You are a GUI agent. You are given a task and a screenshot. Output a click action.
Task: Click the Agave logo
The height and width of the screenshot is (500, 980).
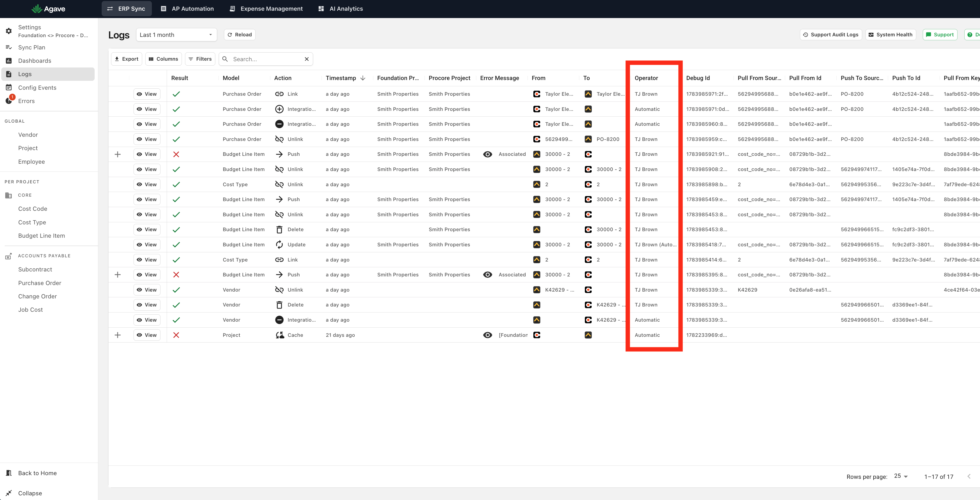[48, 9]
